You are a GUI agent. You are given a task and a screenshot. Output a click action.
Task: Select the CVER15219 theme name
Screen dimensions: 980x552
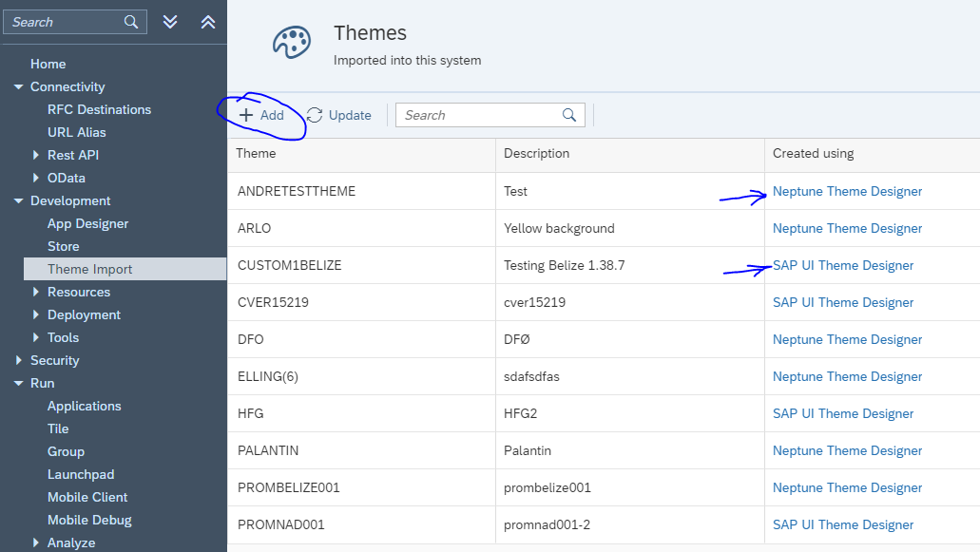(273, 302)
